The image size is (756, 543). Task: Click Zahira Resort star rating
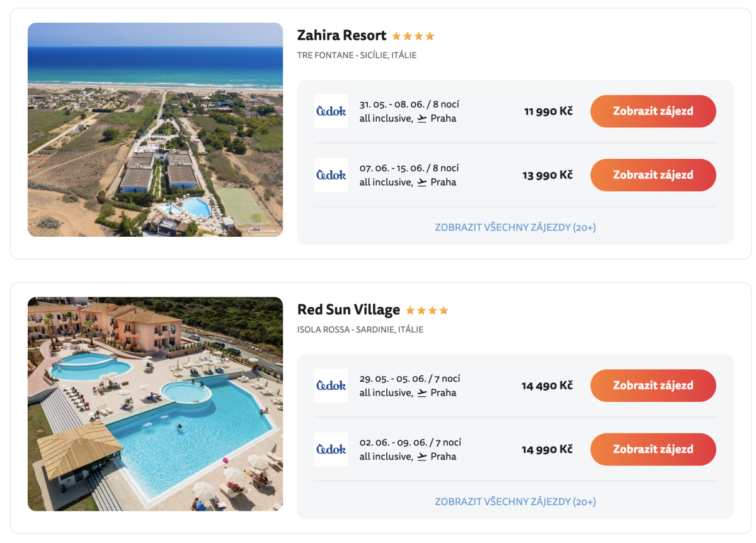[413, 36]
